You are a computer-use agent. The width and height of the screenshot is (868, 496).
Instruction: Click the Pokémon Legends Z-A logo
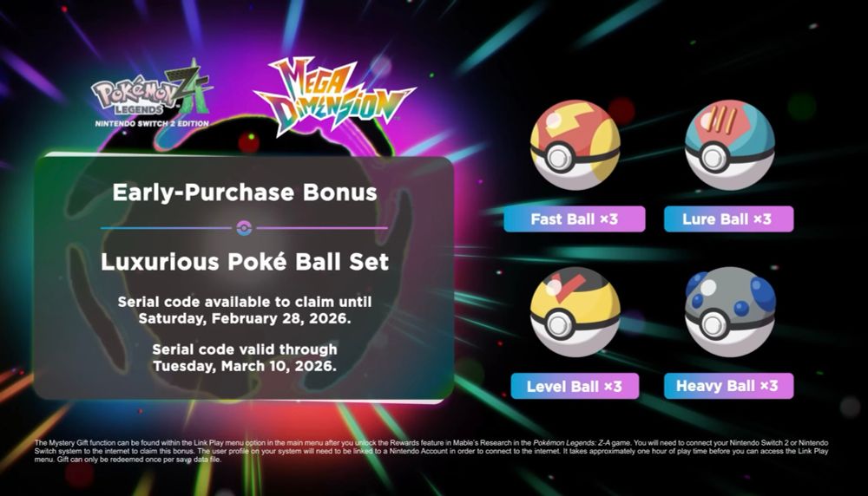[150, 94]
